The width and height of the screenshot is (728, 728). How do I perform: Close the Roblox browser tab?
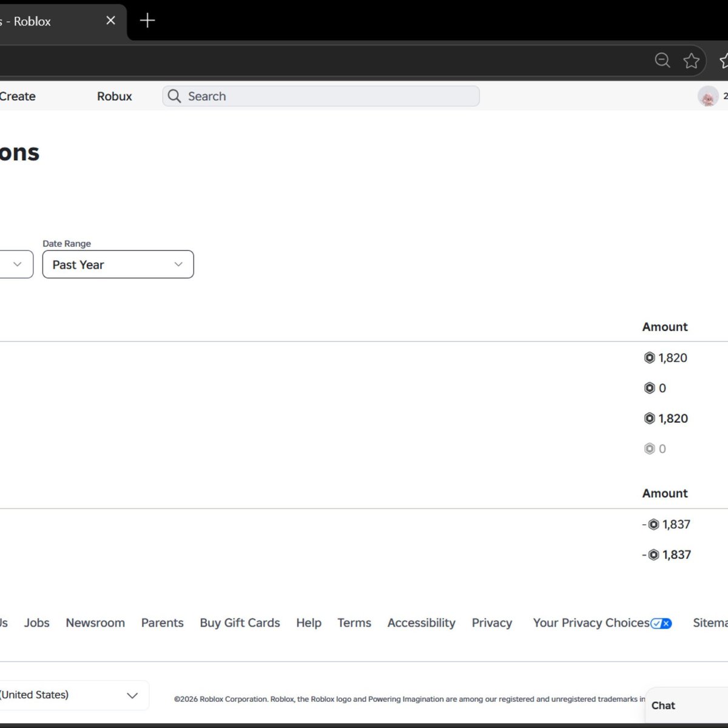(x=110, y=21)
